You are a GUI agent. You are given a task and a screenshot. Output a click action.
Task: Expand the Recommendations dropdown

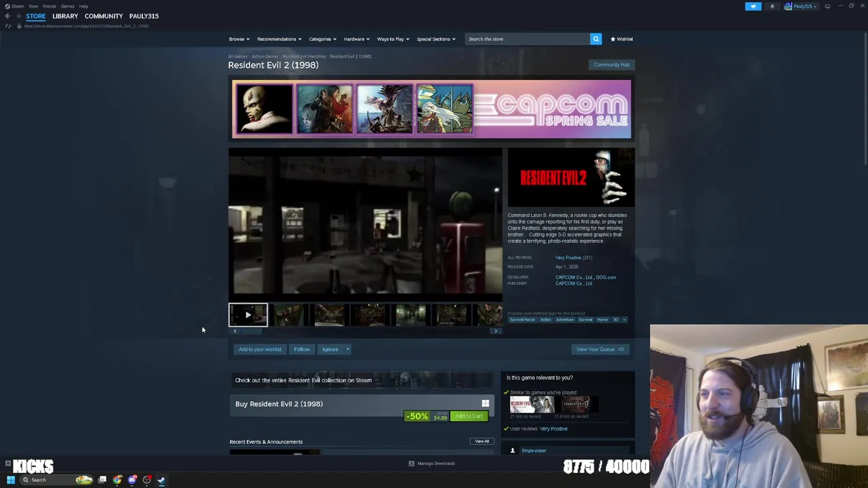[x=279, y=39]
